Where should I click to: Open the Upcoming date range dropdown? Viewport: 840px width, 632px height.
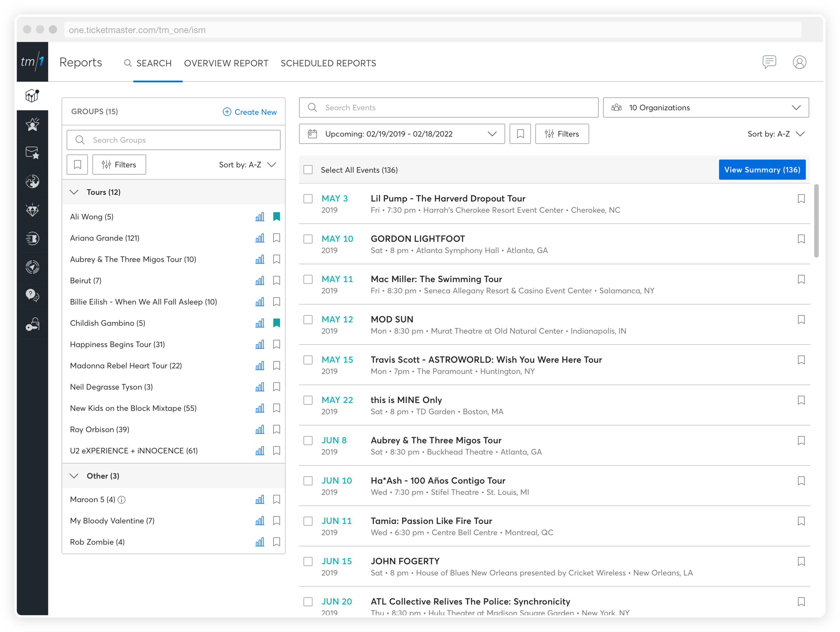point(402,134)
